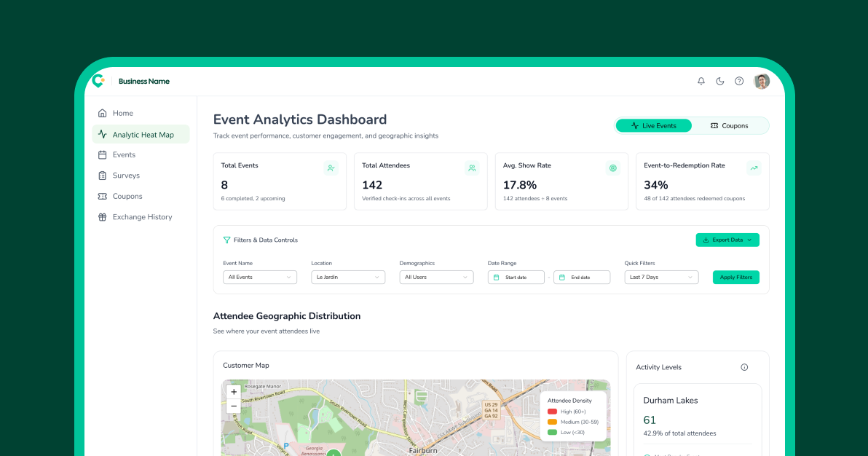The image size is (868, 456).
Task: Click the Total Attendees value 142
Action: [372, 185]
